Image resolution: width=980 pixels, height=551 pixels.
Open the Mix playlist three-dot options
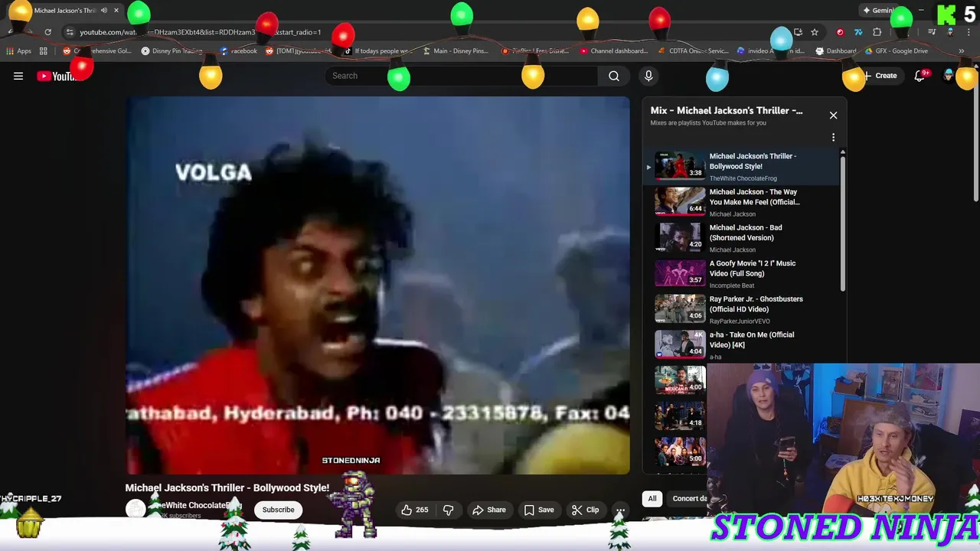[833, 138]
